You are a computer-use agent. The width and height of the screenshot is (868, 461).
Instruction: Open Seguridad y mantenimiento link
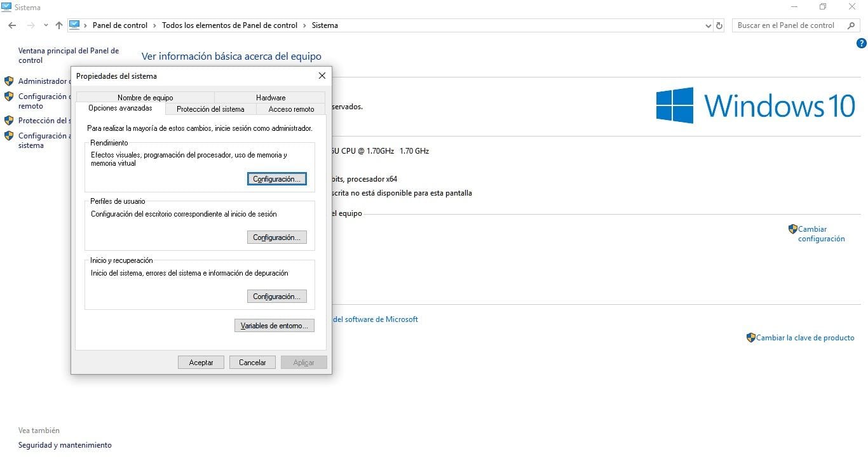tap(65, 445)
